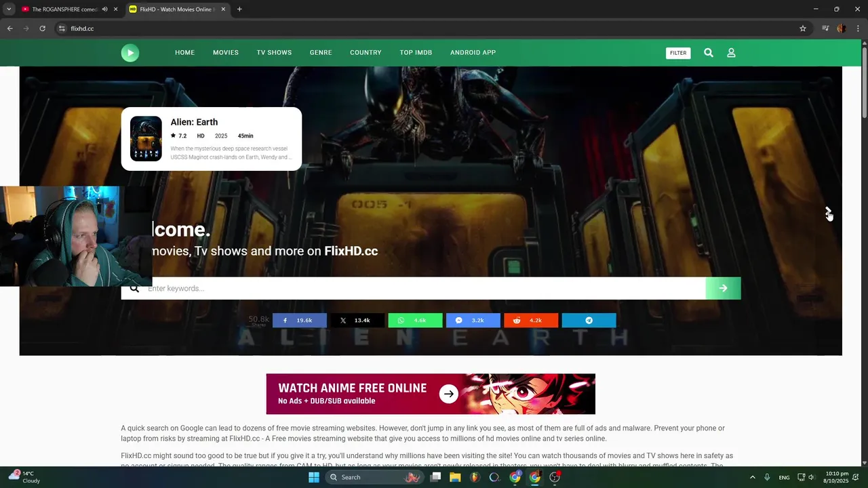Show hidden system tray icons
The width and height of the screenshot is (868, 488).
click(x=752, y=477)
